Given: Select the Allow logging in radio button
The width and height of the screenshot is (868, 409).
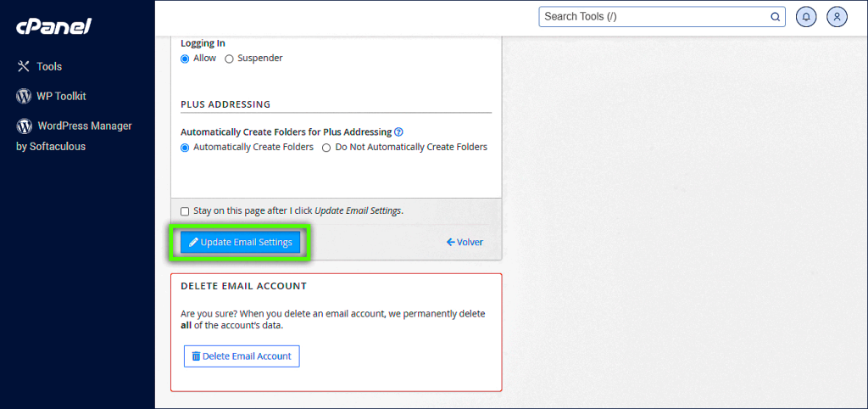Looking at the screenshot, I should pyautogui.click(x=185, y=59).
